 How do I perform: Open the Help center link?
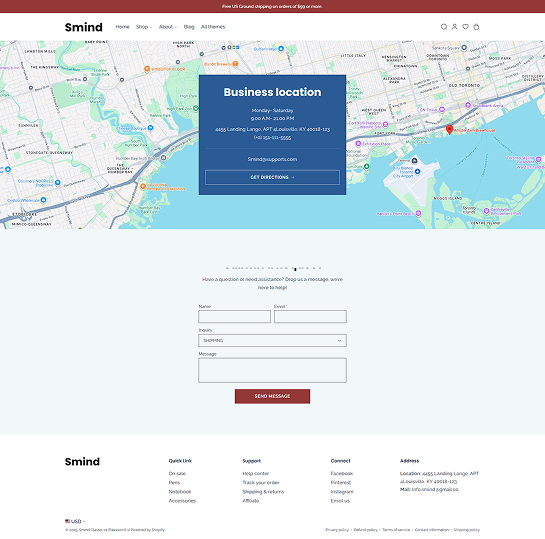pos(256,473)
